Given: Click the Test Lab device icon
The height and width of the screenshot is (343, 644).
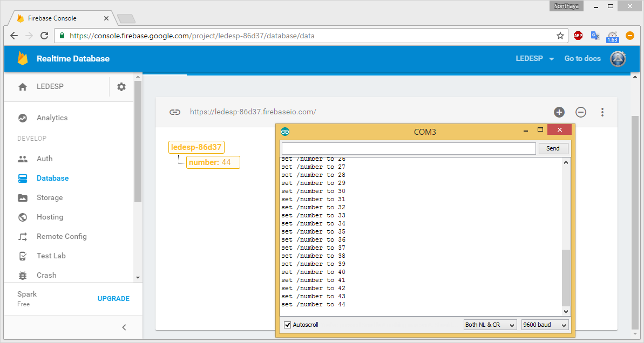Looking at the screenshot, I should click(x=23, y=256).
